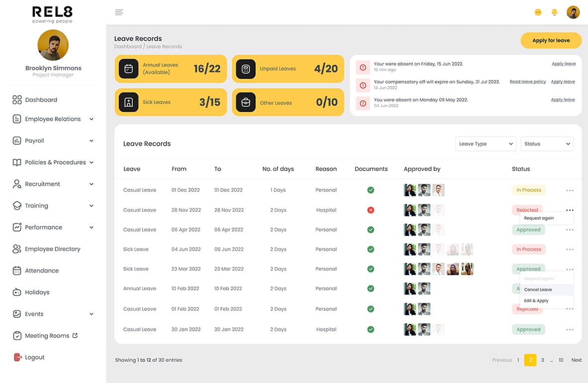Click the hamburger menu icon in header
Viewport: 588px width, 383px height.
click(119, 12)
